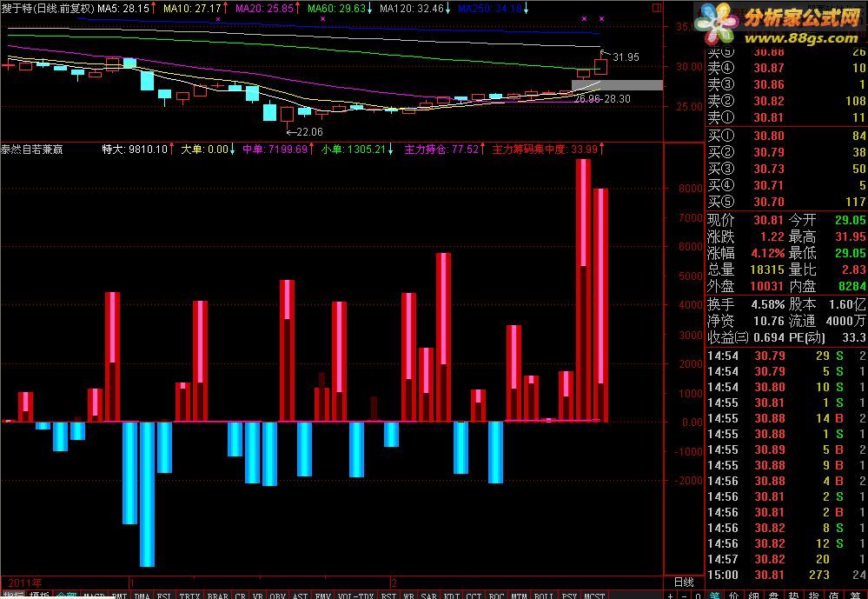Select the 细 tab in the quote panel

[x=754, y=596]
